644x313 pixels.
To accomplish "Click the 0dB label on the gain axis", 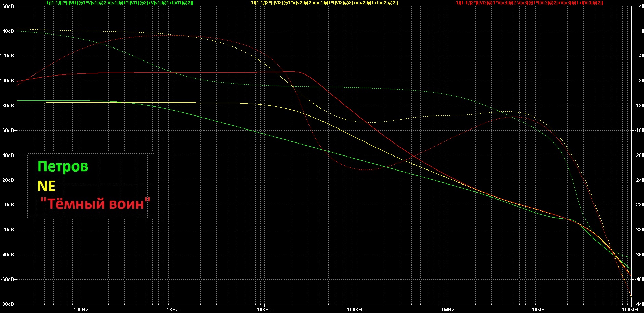I will (9, 205).
